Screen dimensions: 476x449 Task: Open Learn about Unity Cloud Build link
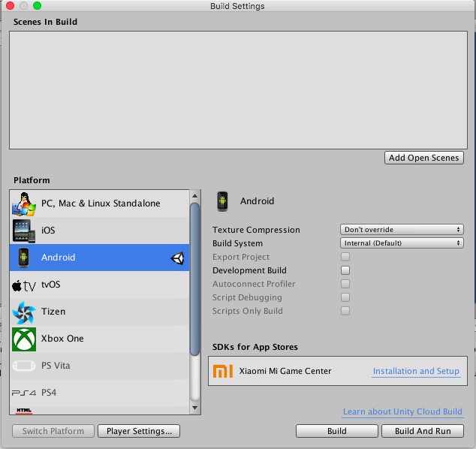click(402, 411)
